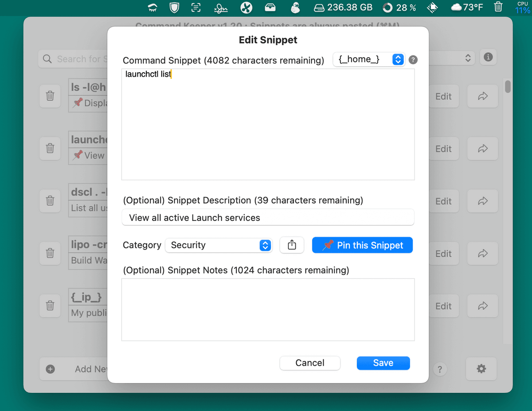The height and width of the screenshot is (411, 532).
Task: Click the trash icon for the {_ip_} snippet
Action: [50, 305]
